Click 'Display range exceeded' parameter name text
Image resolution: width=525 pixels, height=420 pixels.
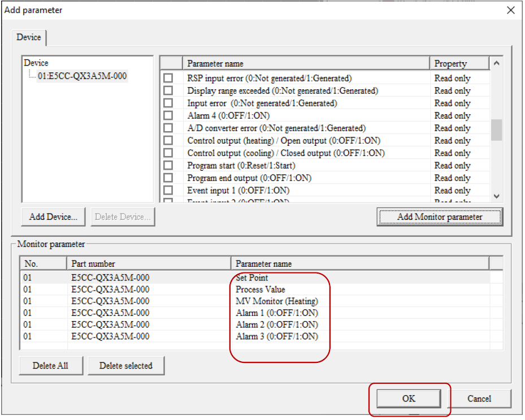pos(283,90)
